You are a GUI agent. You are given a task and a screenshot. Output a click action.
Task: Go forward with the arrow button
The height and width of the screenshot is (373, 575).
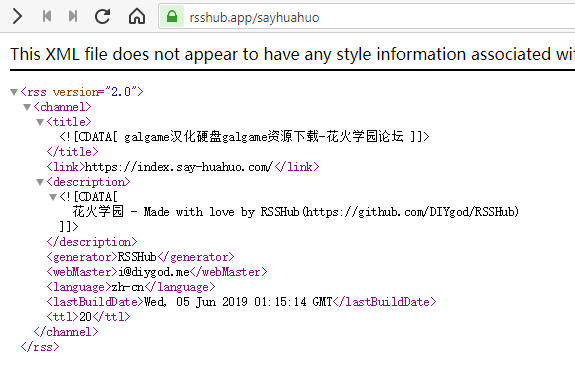point(17,17)
